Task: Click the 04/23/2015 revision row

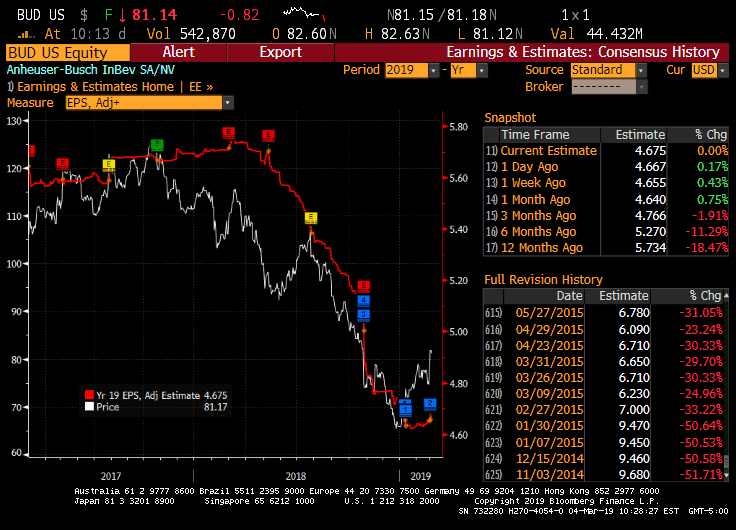Action: pyautogui.click(x=604, y=346)
